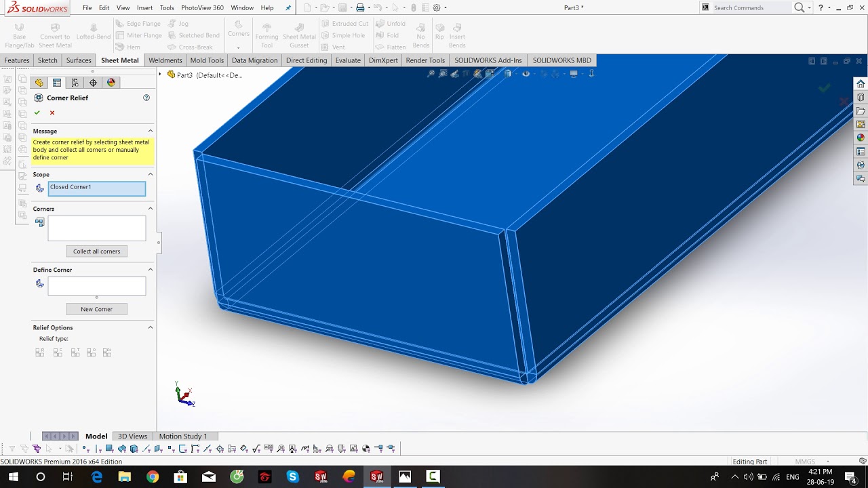Click the Search Commands field
This screenshot has width=868, height=488.
pyautogui.click(x=751, y=8)
